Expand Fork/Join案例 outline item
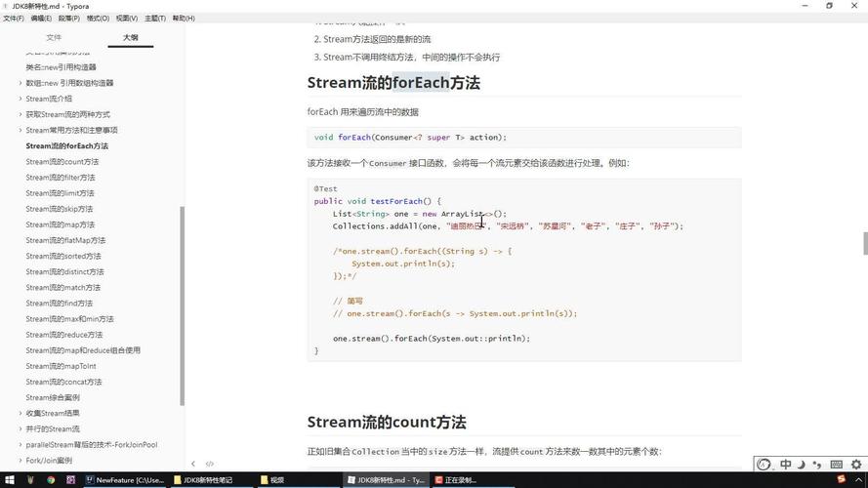The height and width of the screenshot is (488, 868). (x=21, y=461)
